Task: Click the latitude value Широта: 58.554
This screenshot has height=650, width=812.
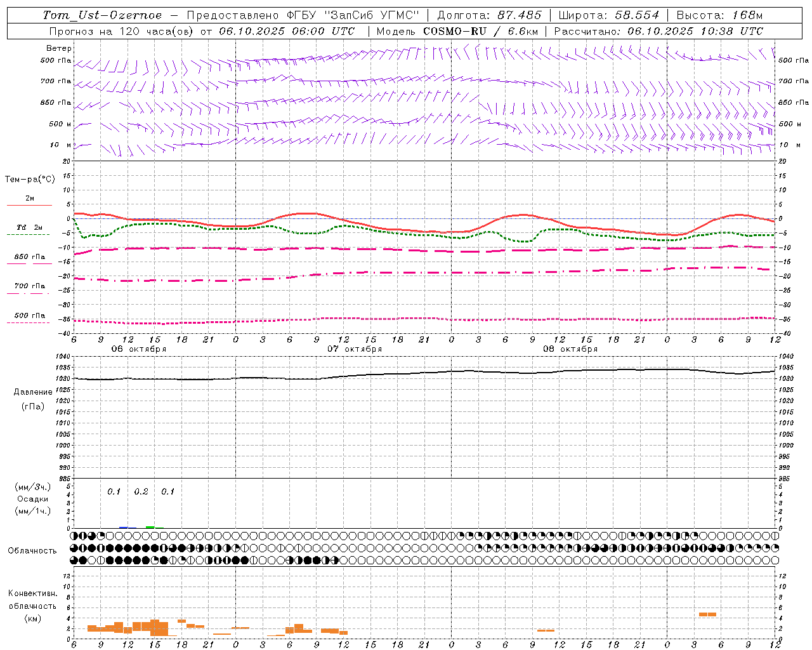Action: 609,15
